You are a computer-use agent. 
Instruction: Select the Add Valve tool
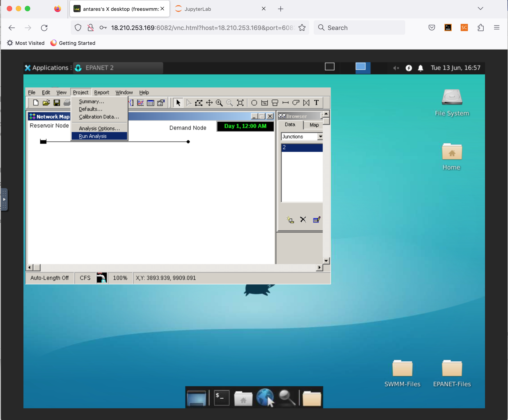(306, 103)
